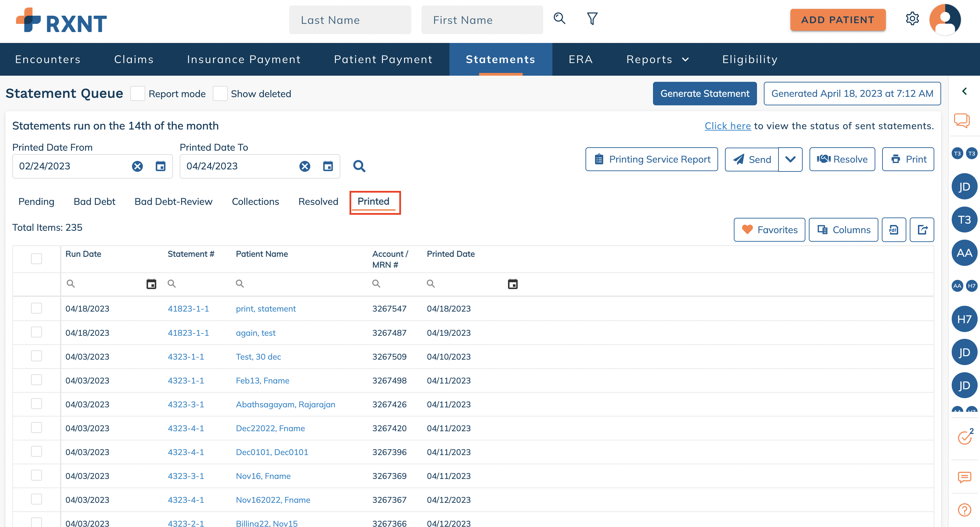Run the printed date range search

(x=359, y=166)
